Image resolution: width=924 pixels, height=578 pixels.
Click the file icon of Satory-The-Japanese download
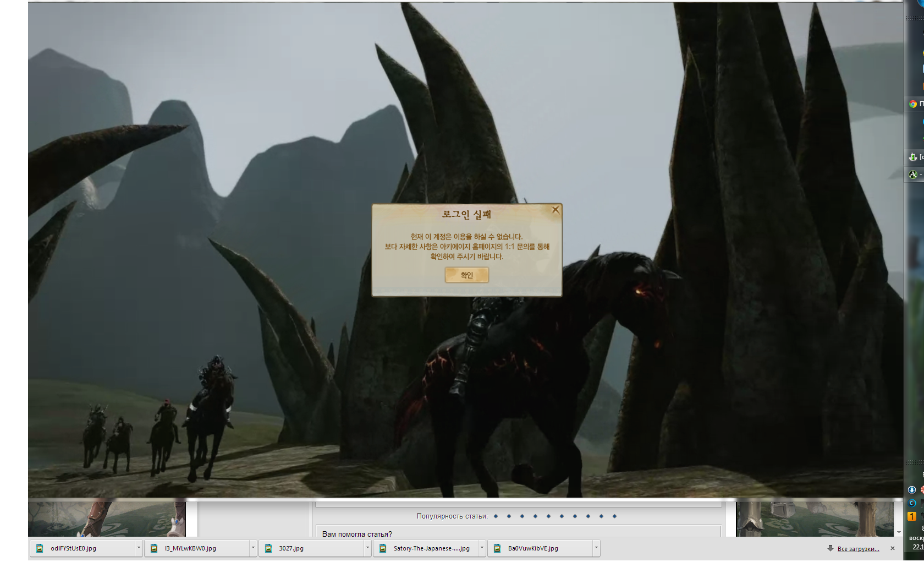383,548
